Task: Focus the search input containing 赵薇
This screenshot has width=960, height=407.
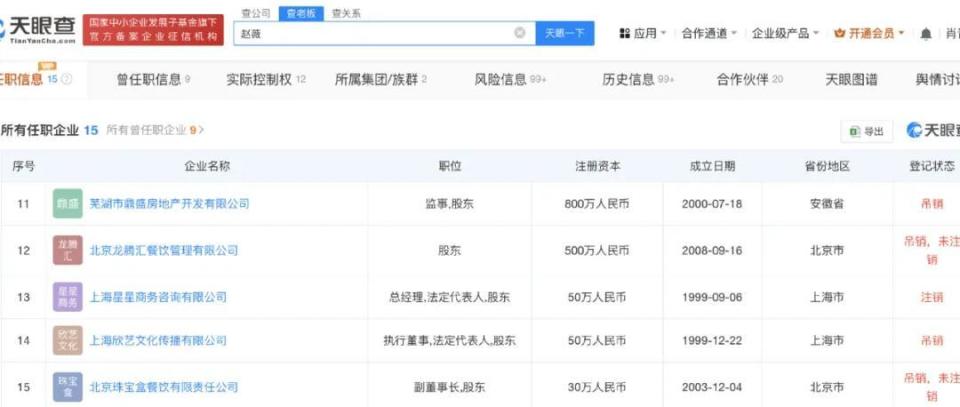Action: (384, 33)
